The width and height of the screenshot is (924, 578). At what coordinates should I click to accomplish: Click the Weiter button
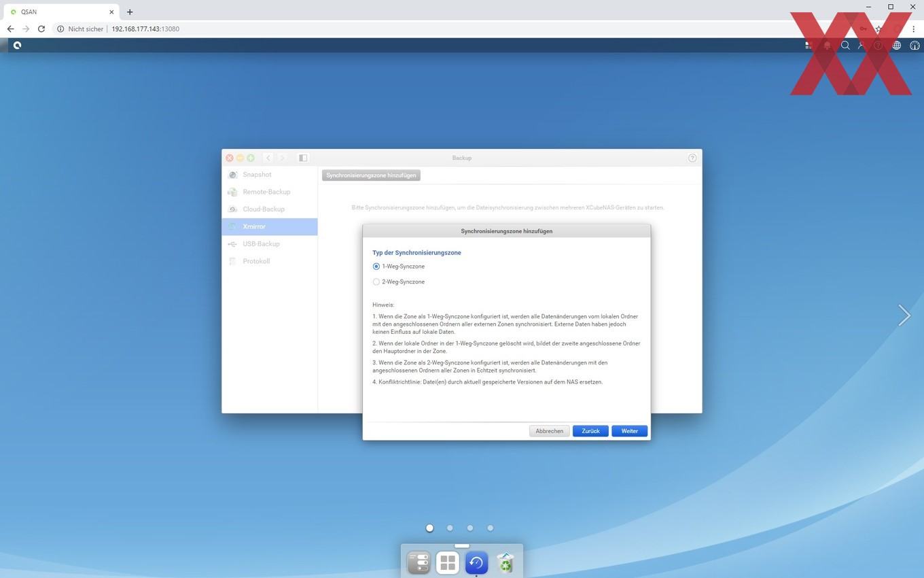pyautogui.click(x=629, y=431)
